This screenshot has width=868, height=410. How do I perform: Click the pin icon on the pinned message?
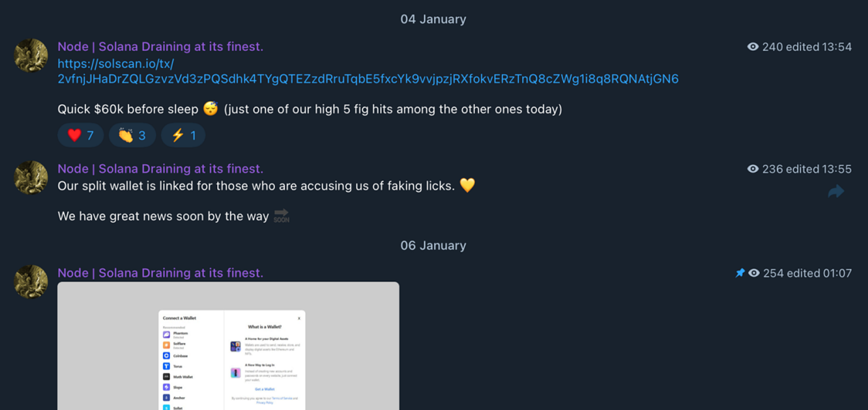pyautogui.click(x=740, y=273)
